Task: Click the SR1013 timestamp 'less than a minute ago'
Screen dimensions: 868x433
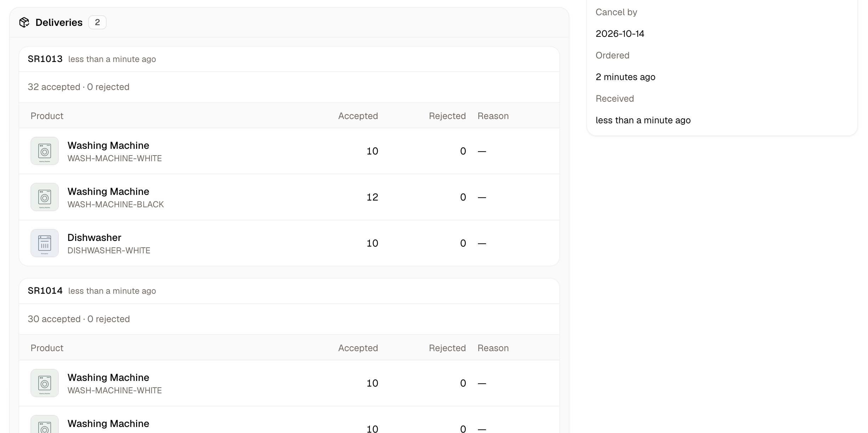Action: (x=112, y=59)
